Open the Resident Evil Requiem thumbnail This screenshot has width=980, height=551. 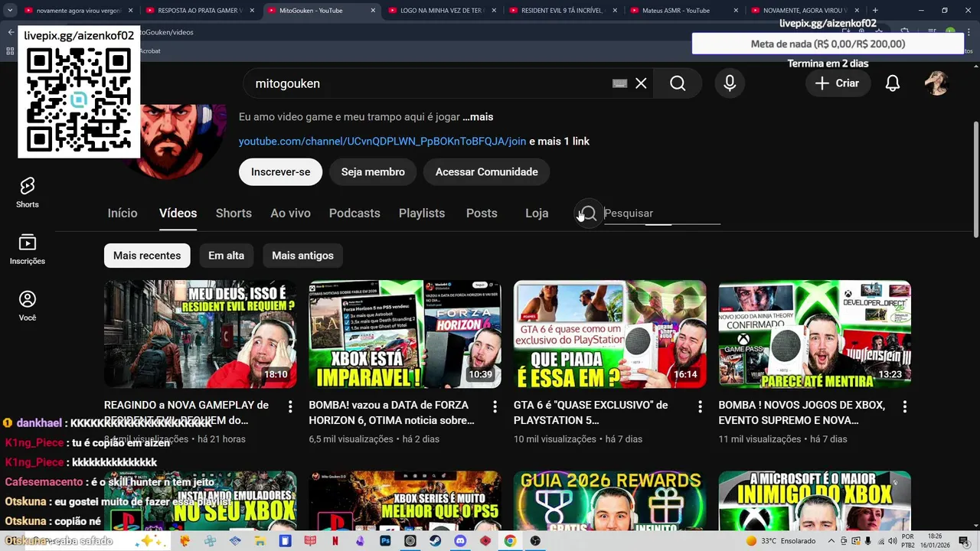click(x=201, y=334)
